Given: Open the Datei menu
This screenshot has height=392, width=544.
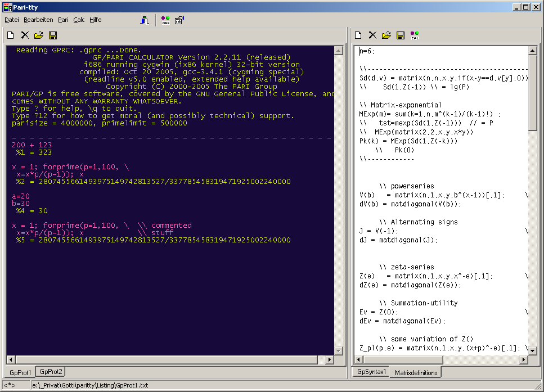Looking at the screenshot, I should (x=12, y=20).
